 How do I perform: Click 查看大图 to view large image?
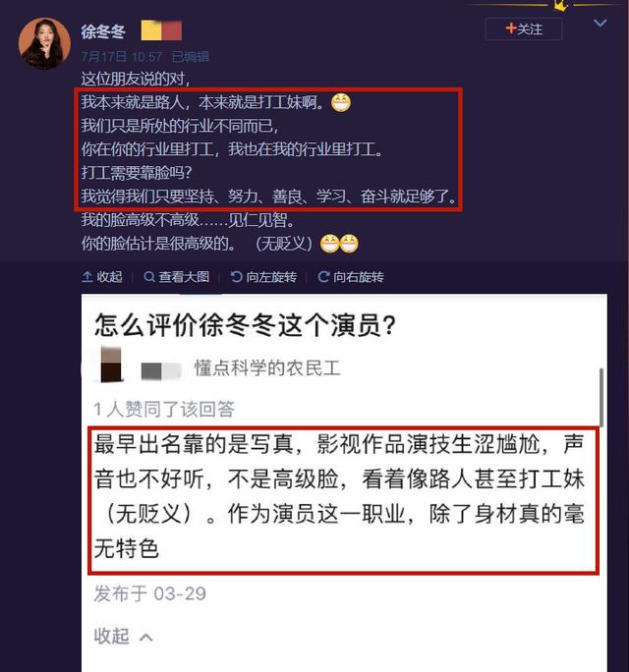[x=177, y=277]
